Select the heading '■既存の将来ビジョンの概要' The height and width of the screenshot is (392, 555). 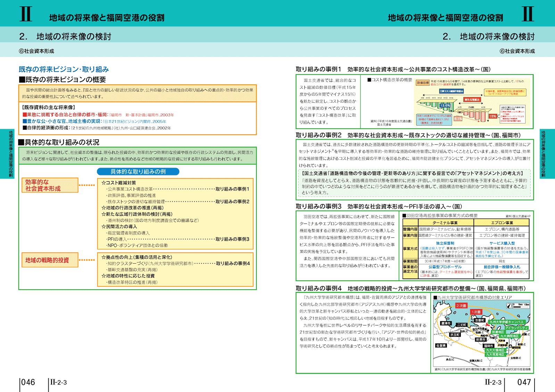click(62, 80)
